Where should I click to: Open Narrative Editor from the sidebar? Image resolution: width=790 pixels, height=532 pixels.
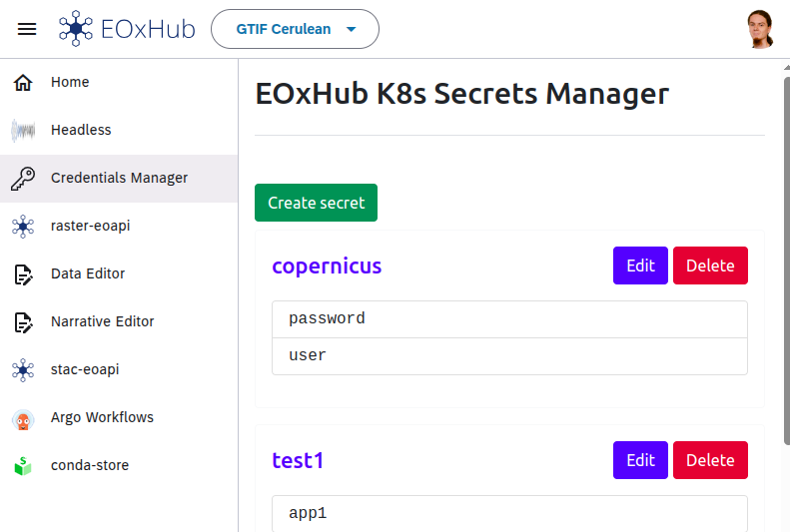click(102, 321)
